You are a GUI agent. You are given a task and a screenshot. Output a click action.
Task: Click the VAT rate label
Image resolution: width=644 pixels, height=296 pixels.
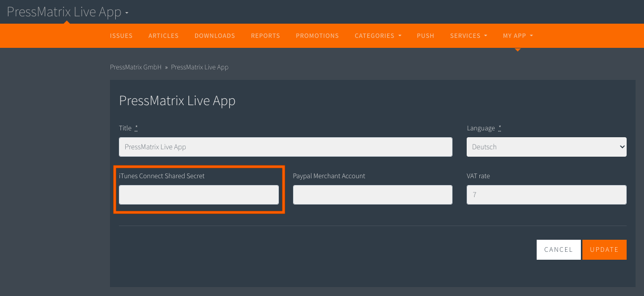tap(478, 176)
